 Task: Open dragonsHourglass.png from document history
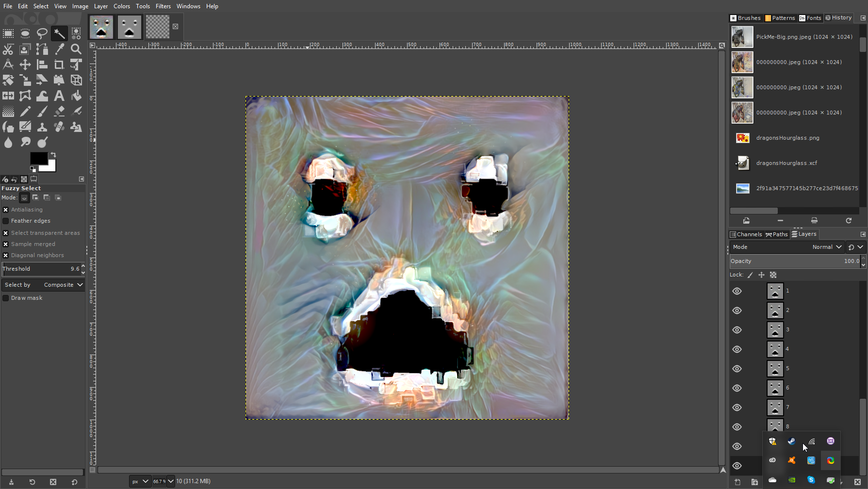pos(787,138)
